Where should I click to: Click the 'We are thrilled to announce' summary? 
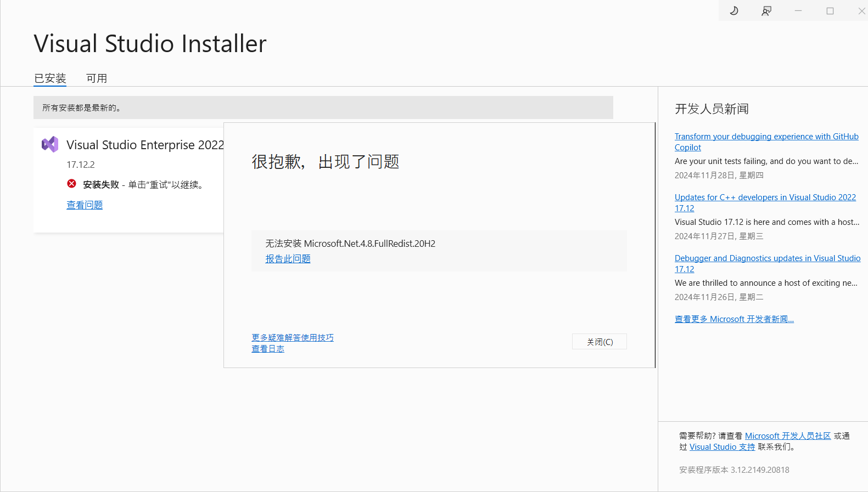click(766, 283)
